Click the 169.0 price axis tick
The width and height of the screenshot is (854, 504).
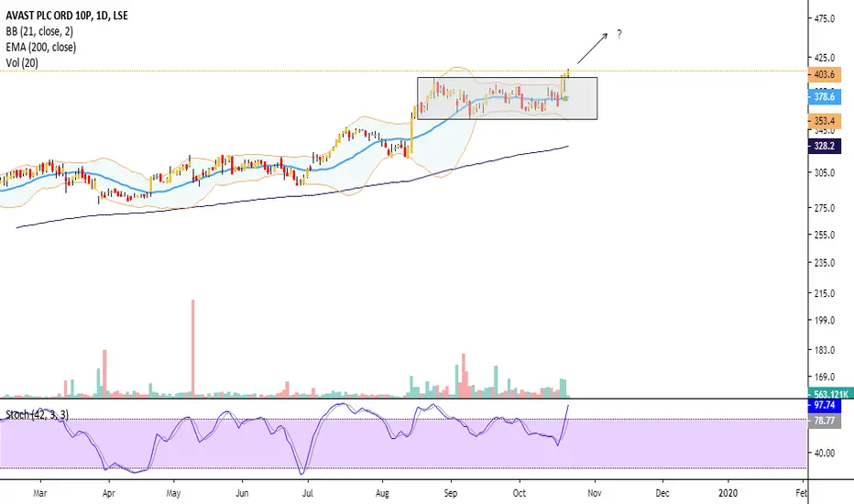824,377
